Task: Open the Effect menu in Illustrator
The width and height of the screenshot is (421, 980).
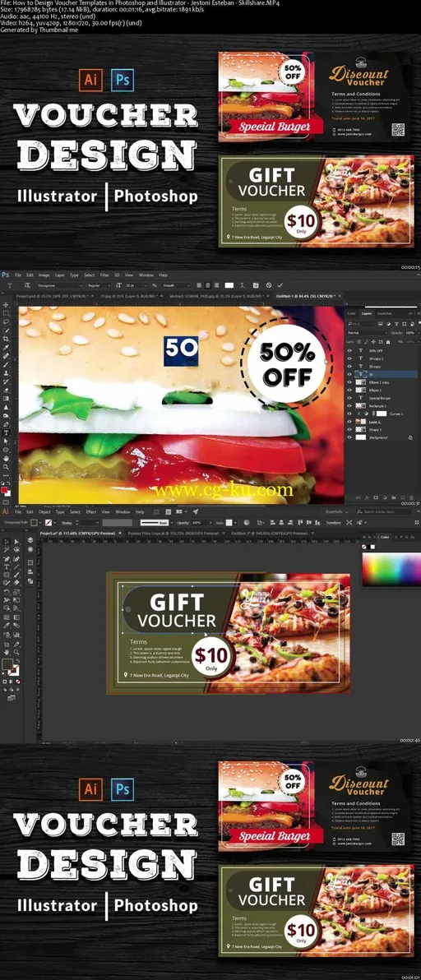Action: tap(91, 512)
